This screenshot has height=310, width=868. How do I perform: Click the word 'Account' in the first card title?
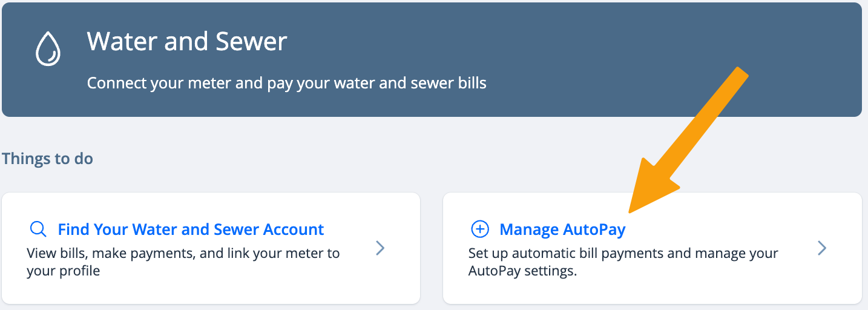click(x=294, y=229)
